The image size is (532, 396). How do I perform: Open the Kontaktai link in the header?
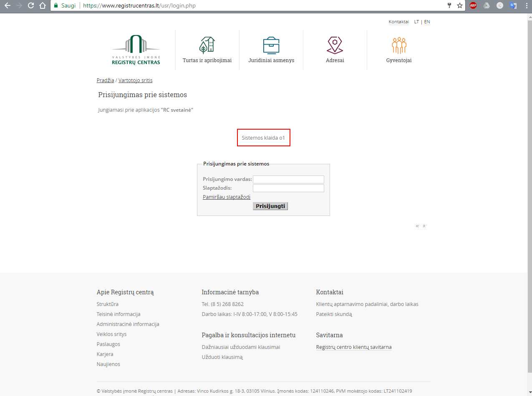[x=398, y=22]
